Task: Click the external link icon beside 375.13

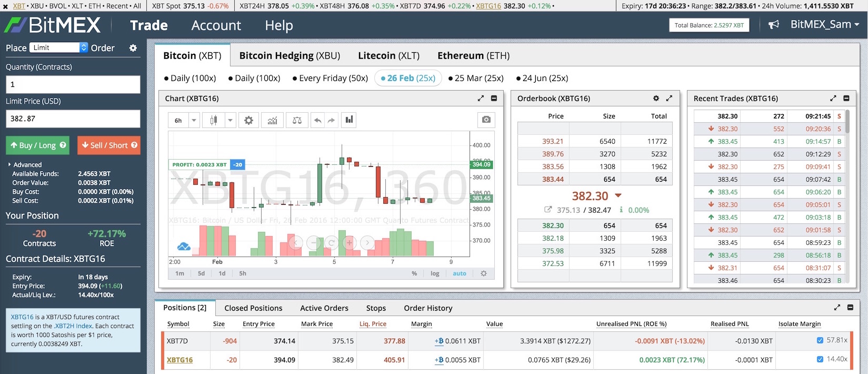Action: (548, 210)
